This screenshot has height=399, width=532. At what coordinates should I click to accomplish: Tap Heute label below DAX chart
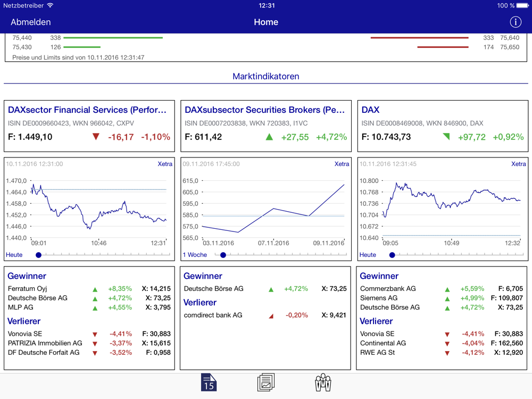tap(368, 255)
